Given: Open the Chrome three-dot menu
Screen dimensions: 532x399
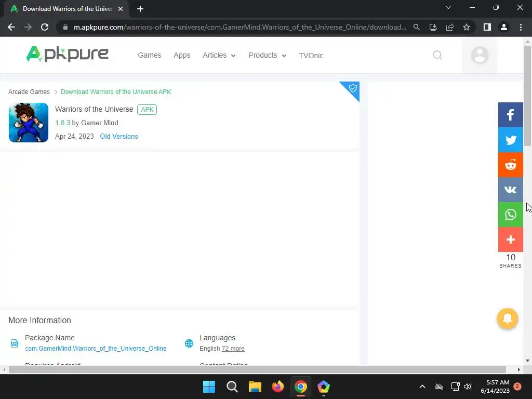Looking at the screenshot, I should 521,27.
